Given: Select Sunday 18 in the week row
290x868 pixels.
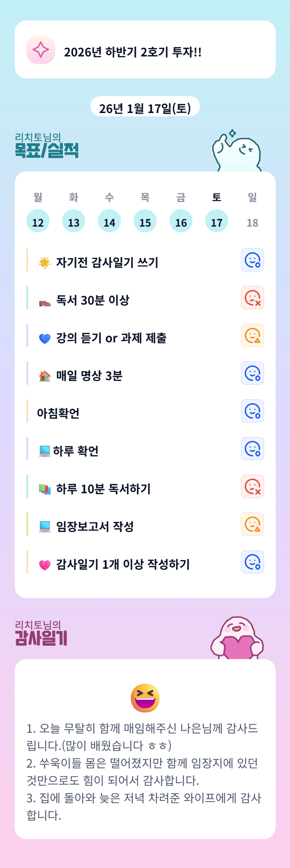Looking at the screenshot, I should [x=252, y=223].
